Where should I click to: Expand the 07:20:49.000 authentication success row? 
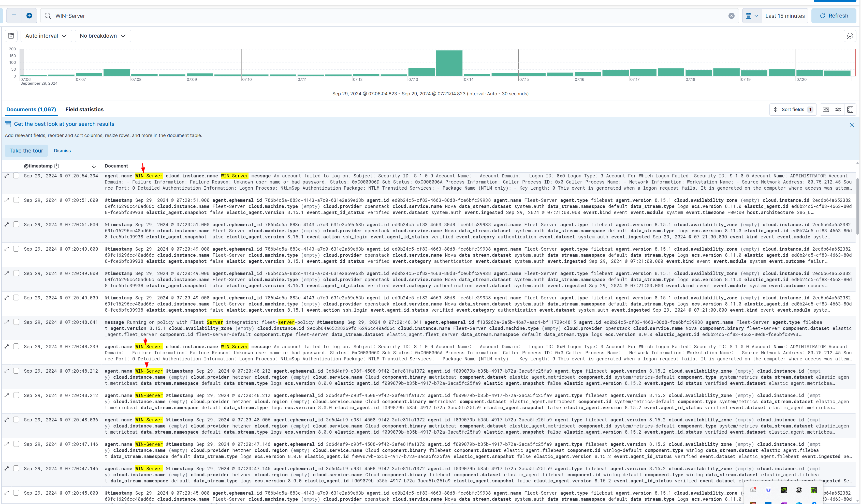[7, 273]
